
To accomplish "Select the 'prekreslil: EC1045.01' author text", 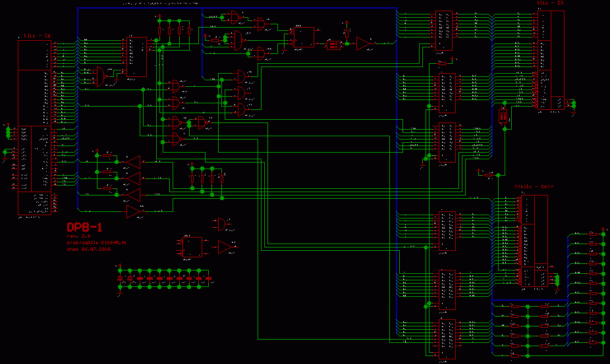I will [x=96, y=243].
